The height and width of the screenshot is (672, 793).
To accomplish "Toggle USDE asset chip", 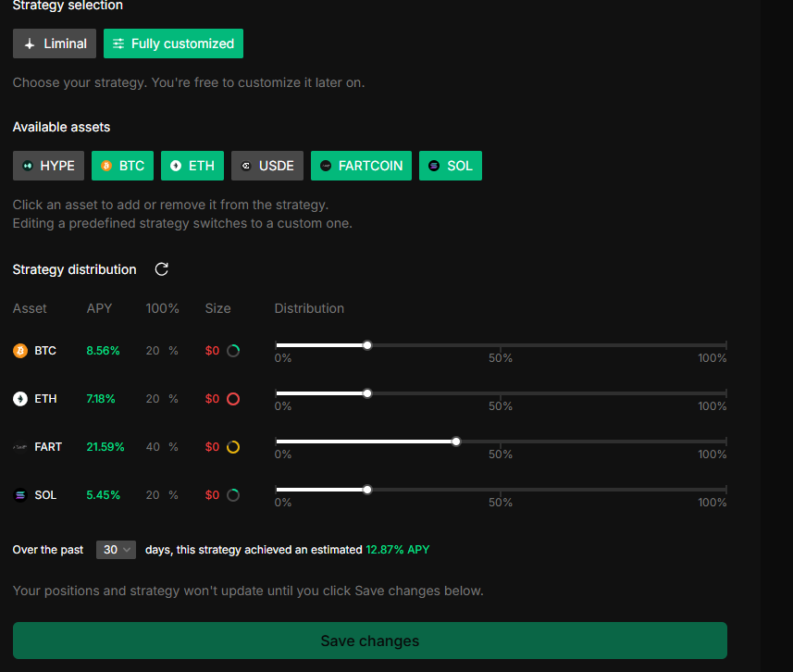I will (x=267, y=166).
